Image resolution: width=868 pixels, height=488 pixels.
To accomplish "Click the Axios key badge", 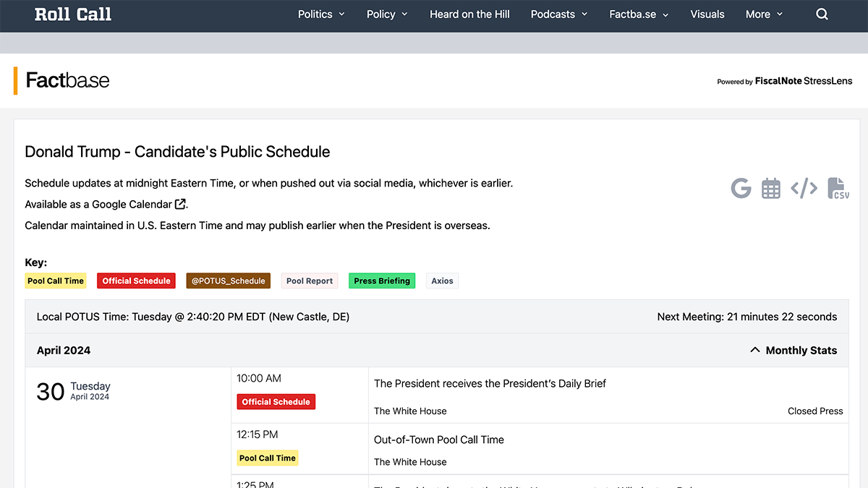I will [x=442, y=281].
